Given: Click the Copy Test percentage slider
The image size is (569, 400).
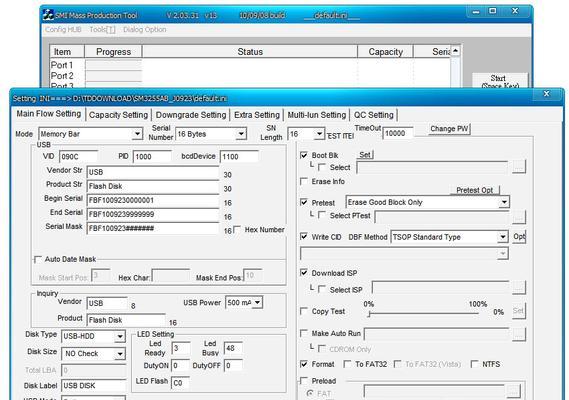Looking at the screenshot, I should point(423,314).
